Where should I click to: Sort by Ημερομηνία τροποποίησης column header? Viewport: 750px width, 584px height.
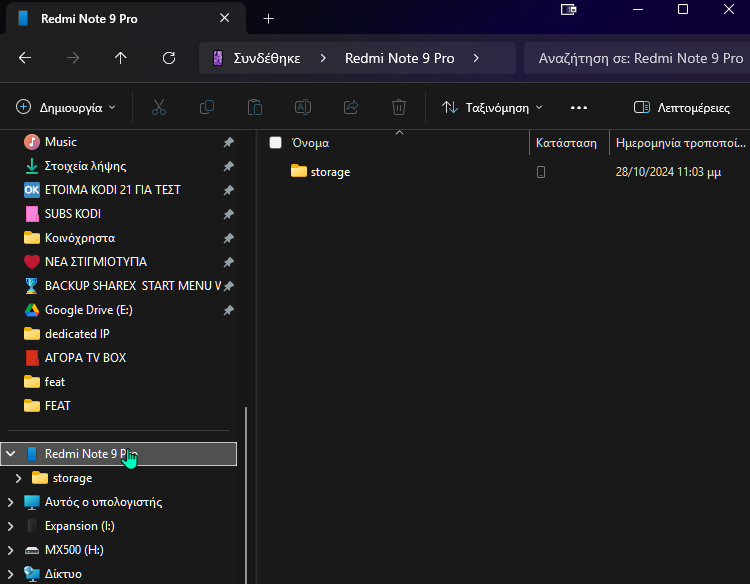(x=680, y=143)
